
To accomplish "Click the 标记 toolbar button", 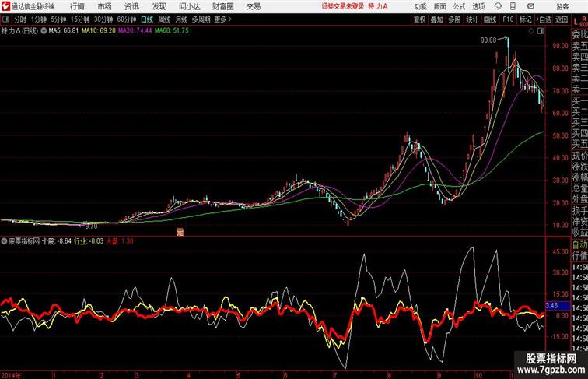I will (525, 19).
